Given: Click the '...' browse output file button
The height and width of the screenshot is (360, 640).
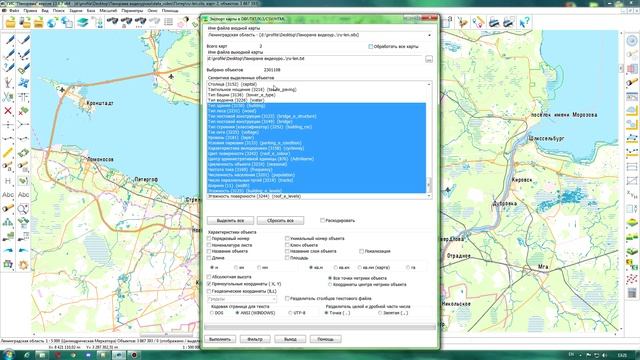Looking at the screenshot, I should [429, 59].
